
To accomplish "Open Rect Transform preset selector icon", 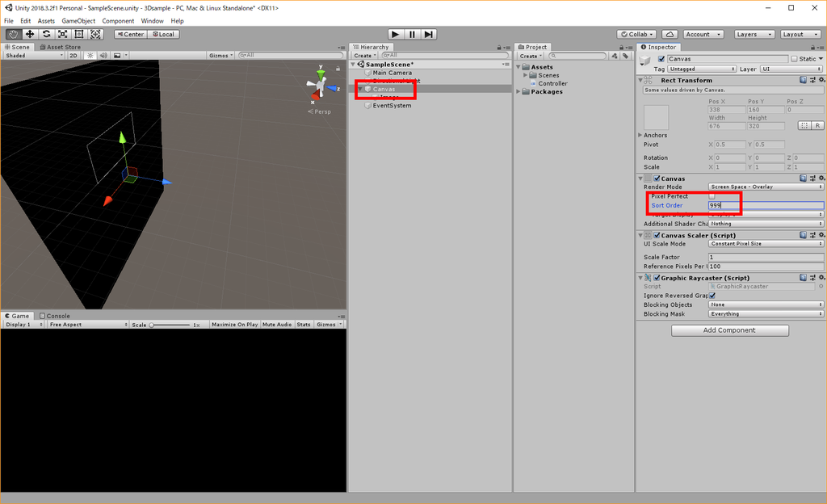I will (812, 80).
